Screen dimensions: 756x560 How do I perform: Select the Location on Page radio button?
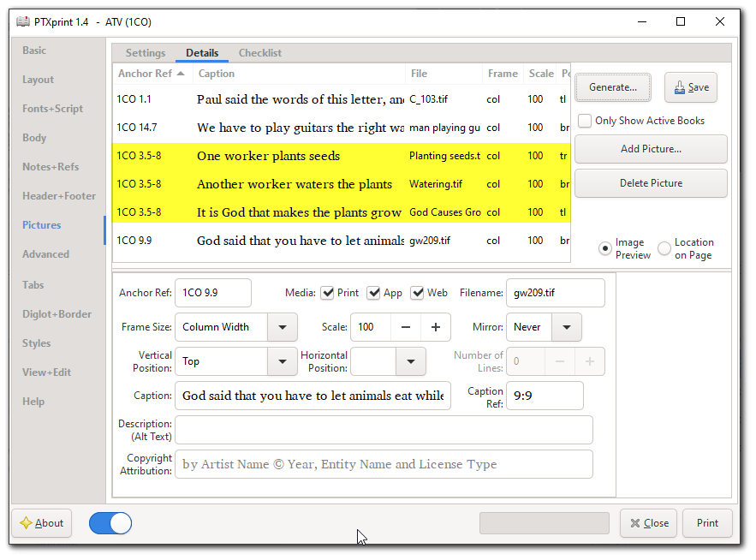click(x=664, y=248)
